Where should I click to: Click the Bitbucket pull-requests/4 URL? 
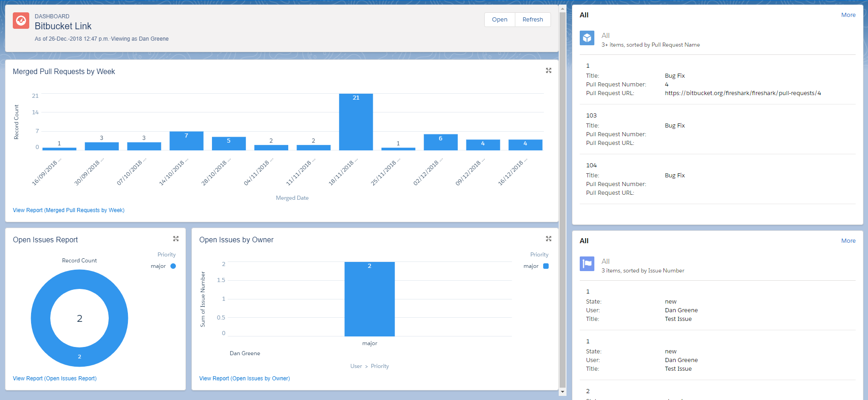point(742,93)
